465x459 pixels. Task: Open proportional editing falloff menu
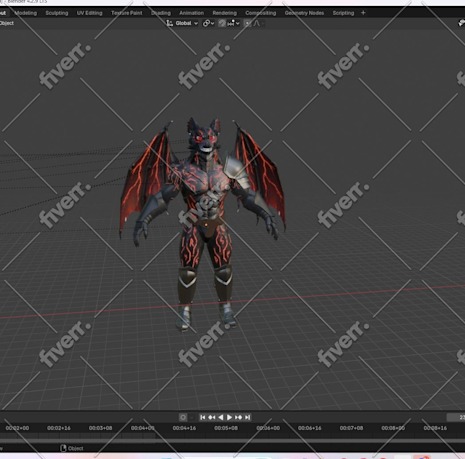(x=259, y=23)
